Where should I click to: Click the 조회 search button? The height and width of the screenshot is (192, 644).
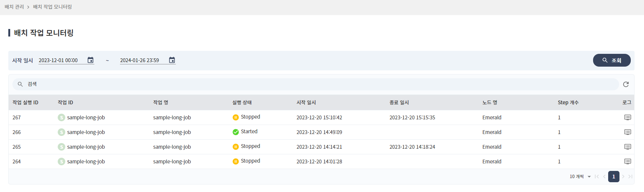[x=612, y=60]
